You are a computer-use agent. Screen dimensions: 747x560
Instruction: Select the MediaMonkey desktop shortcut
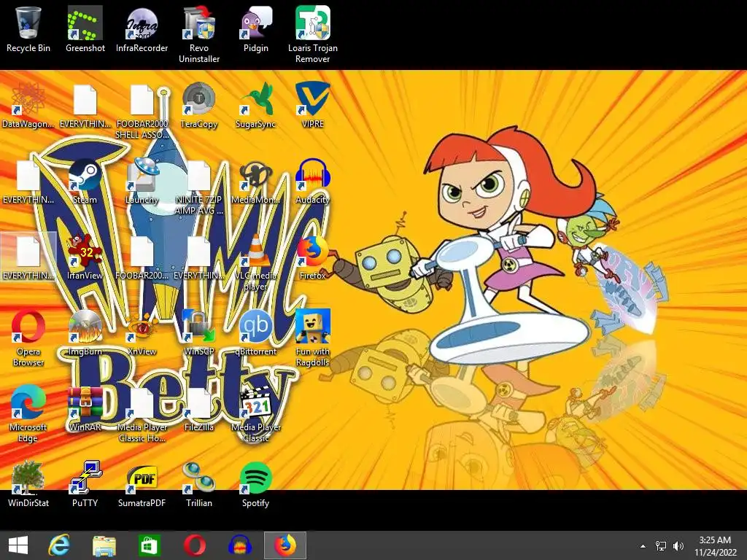[x=256, y=181]
